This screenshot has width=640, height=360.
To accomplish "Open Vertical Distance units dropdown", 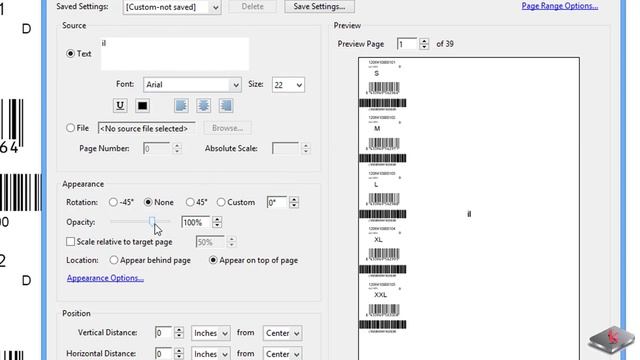I will point(211,333).
